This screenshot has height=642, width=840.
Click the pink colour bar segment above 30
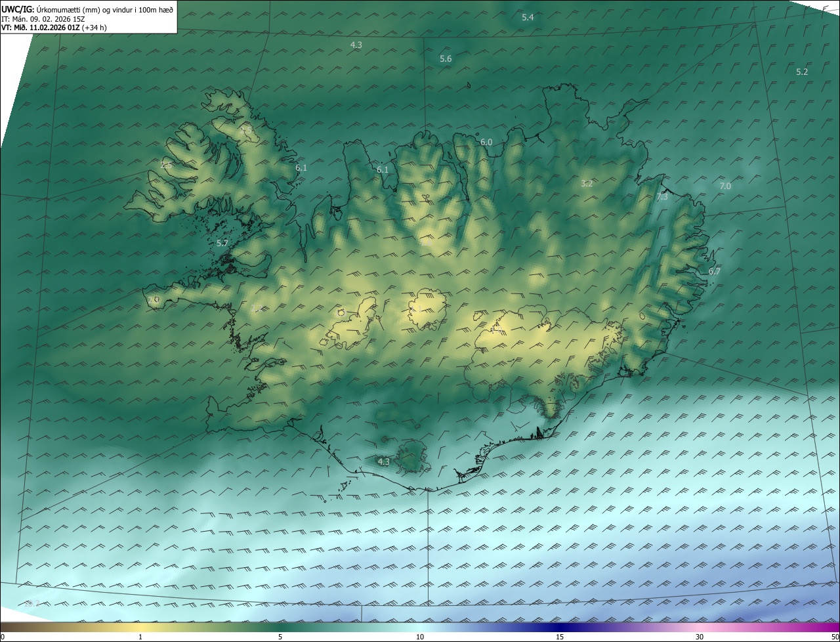(x=700, y=628)
